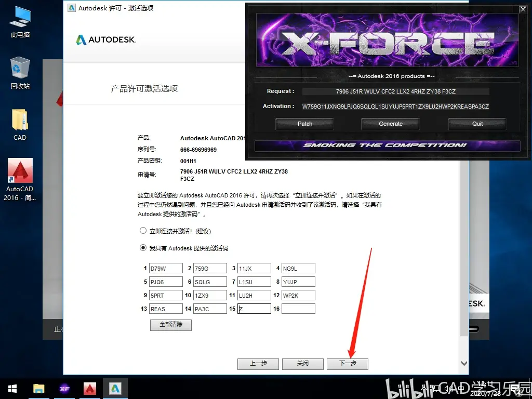Click the Generate button in X-Force

point(391,124)
